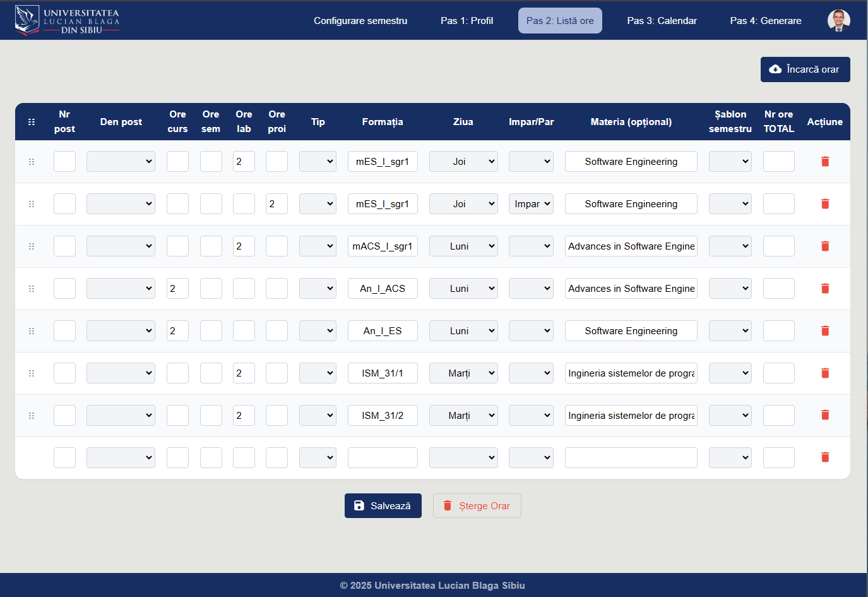Image resolution: width=868 pixels, height=597 pixels.
Task: Grab drag handle of mACS_I_sgr1 row
Action: pos(32,246)
